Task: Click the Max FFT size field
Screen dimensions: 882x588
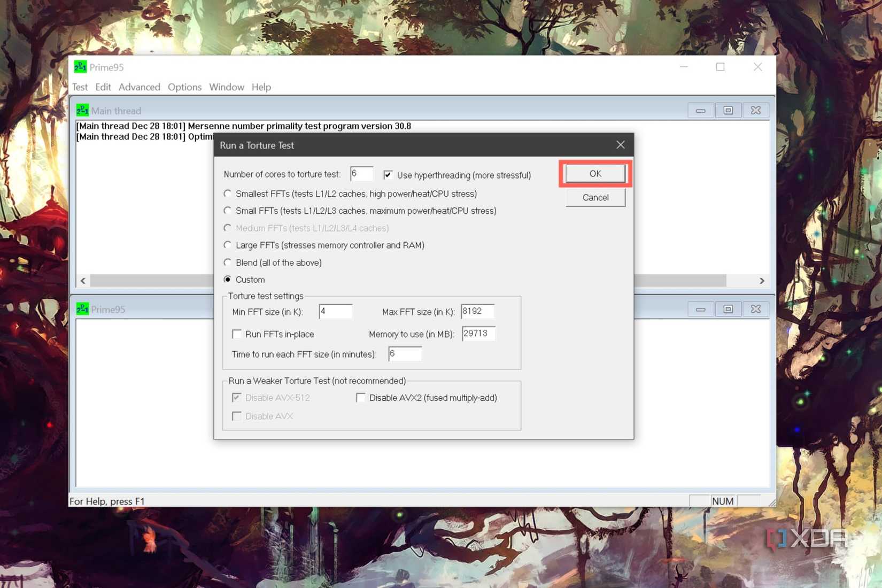Action: click(477, 311)
